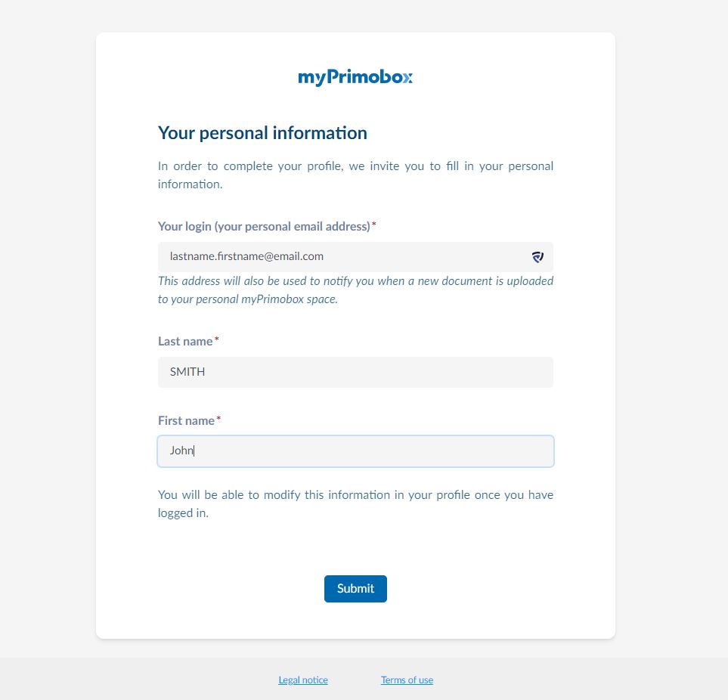Click the stylized x in the myPrimobox logo
728x700 pixels.
tap(407, 78)
